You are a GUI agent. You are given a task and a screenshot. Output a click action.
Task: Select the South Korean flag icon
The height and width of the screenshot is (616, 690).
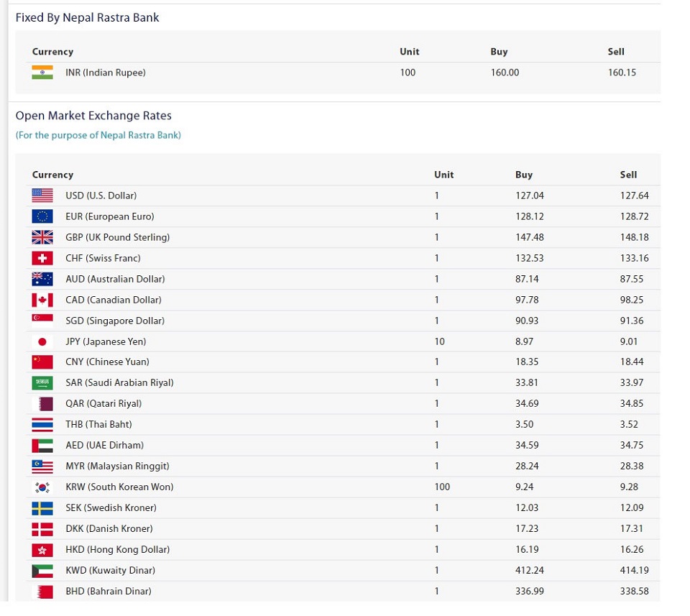(x=42, y=487)
